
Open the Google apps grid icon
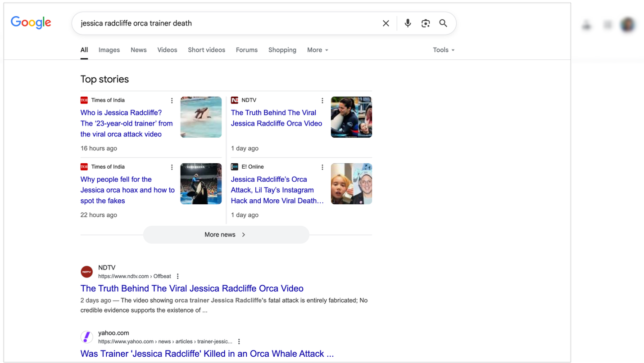coord(608,25)
